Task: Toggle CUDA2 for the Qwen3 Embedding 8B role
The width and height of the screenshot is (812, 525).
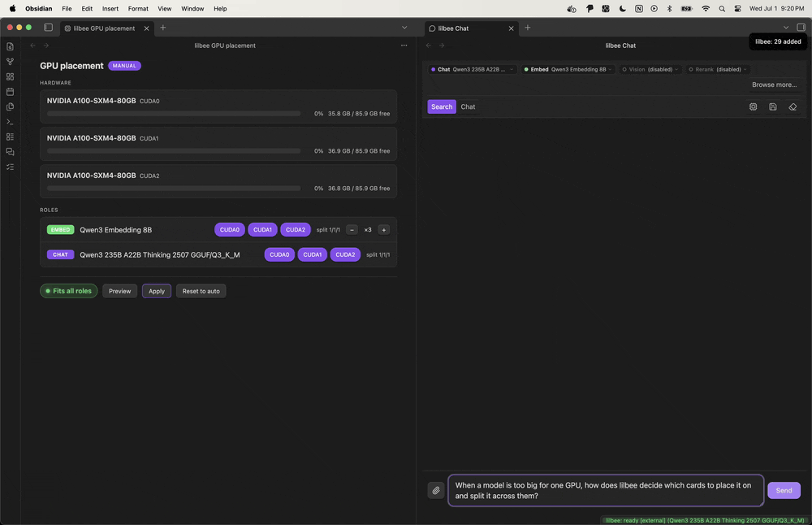Action: pyautogui.click(x=296, y=230)
